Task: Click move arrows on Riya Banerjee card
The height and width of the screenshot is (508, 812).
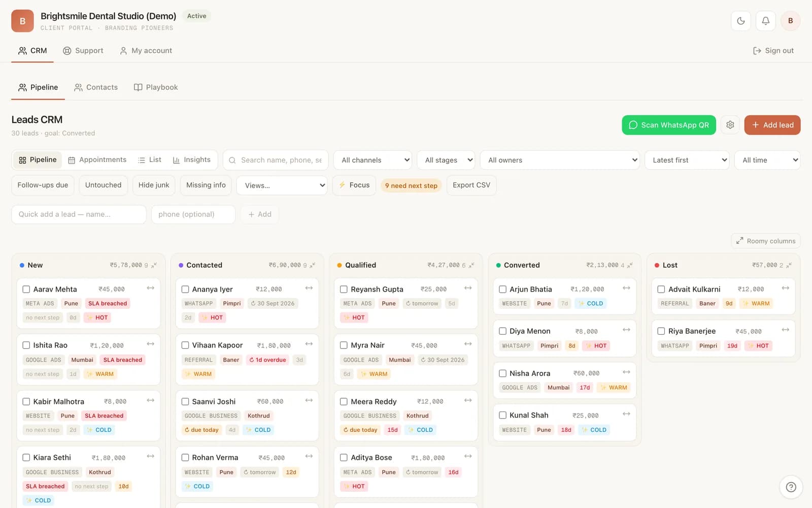Action: 785,330
